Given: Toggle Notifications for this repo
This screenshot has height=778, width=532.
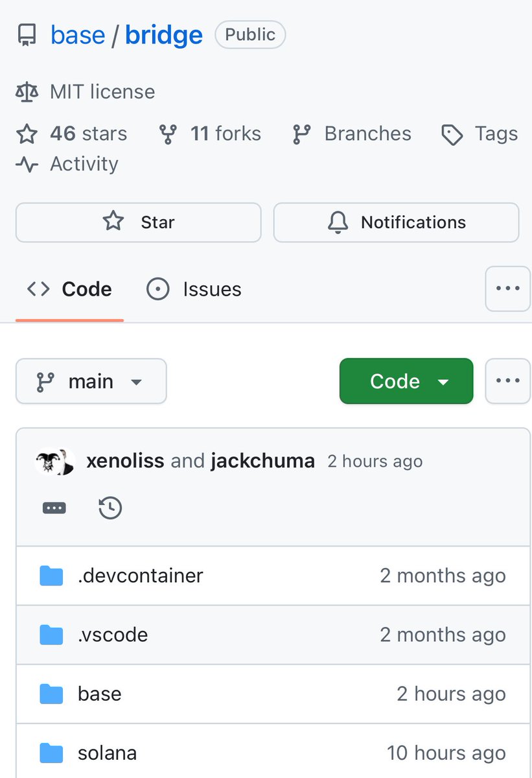Looking at the screenshot, I should pos(396,222).
